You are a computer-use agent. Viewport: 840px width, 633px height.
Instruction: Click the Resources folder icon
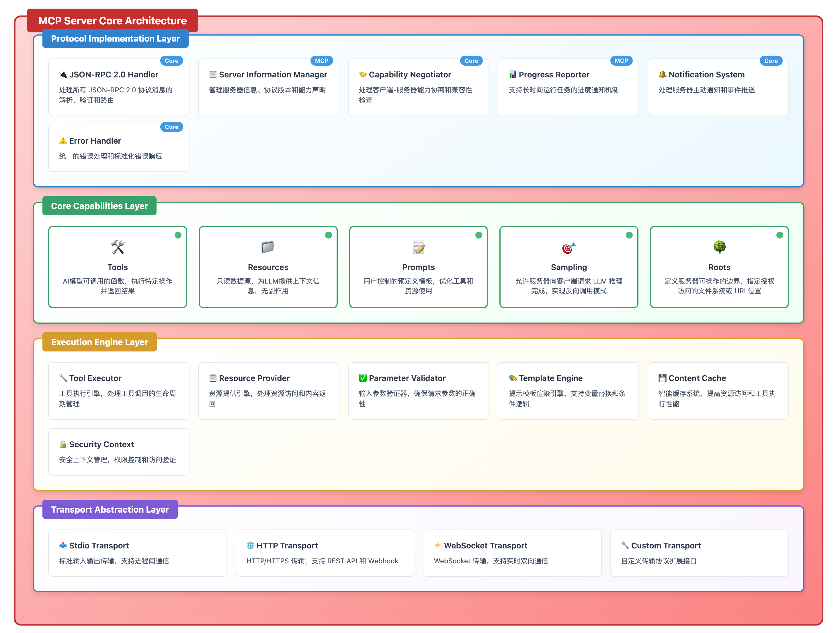tap(268, 247)
